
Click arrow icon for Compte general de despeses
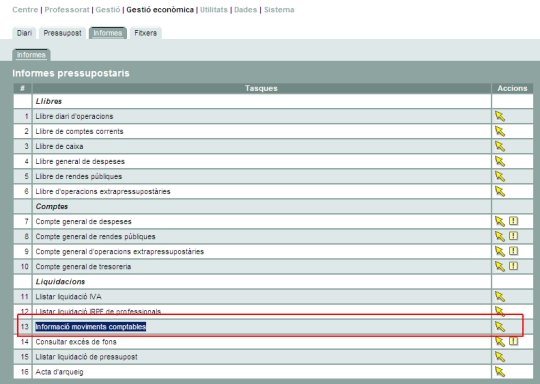[500, 221]
